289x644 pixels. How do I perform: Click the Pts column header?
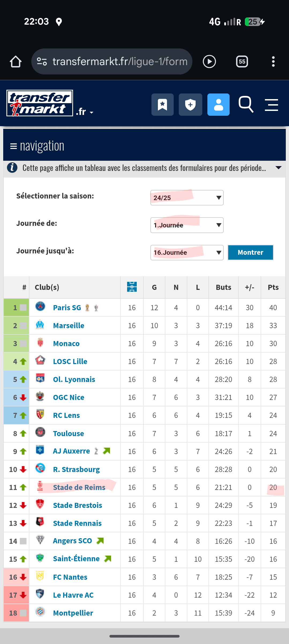coord(273,287)
